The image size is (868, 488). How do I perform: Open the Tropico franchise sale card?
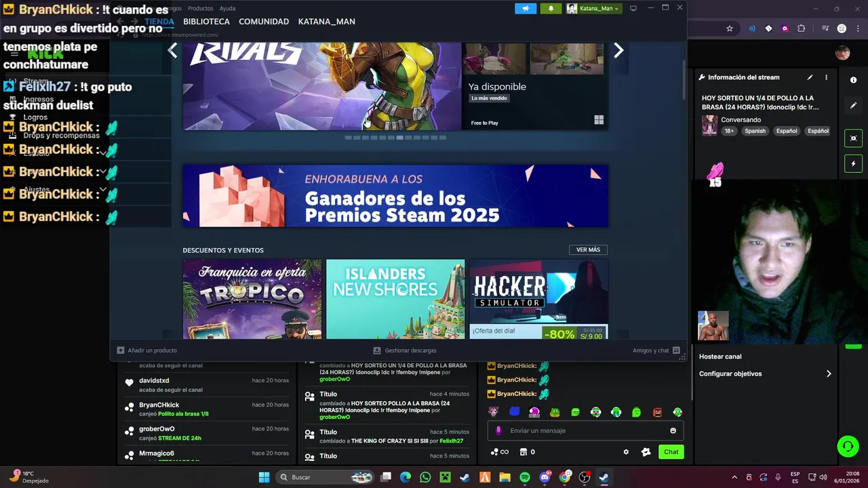[252, 299]
